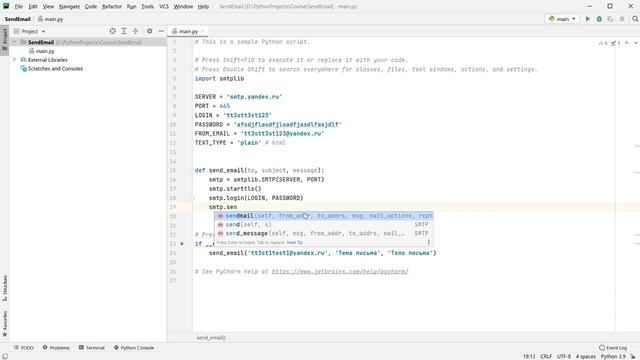
Task: Open the Navigate menu
Action: click(69, 7)
